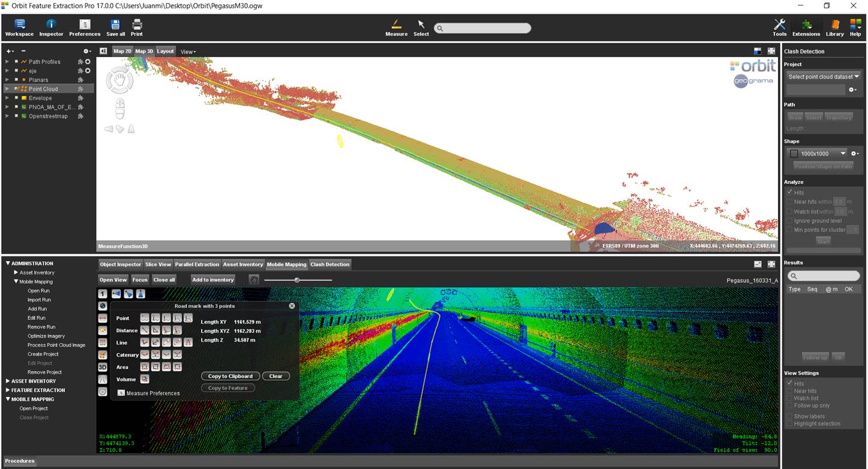Click Add to inventory button
This screenshot has width=868, height=469.
(213, 280)
